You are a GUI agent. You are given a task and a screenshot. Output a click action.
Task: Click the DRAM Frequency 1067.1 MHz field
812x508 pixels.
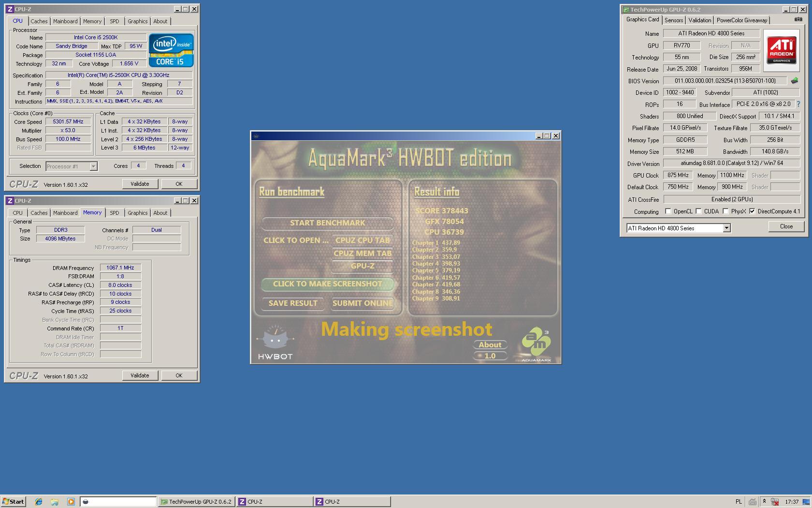[120, 268]
